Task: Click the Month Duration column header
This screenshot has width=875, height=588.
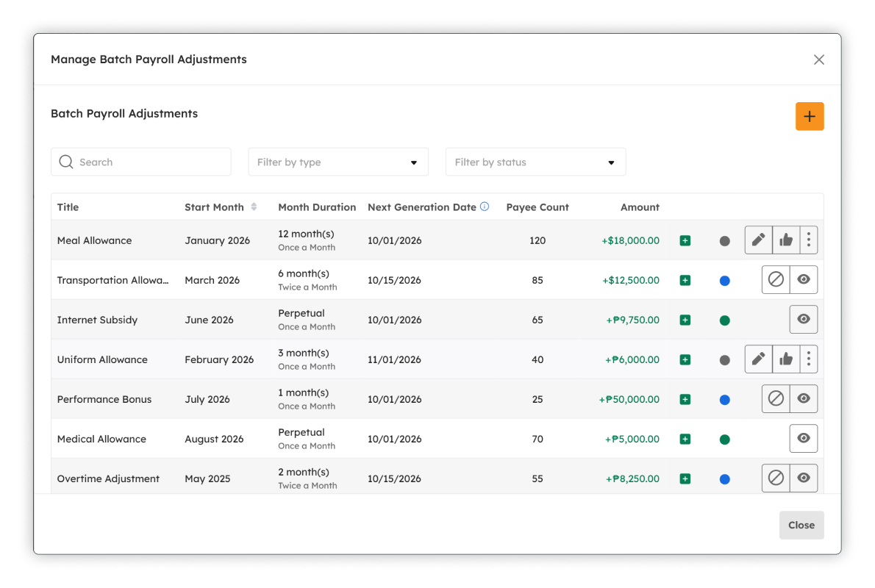Action: point(317,207)
